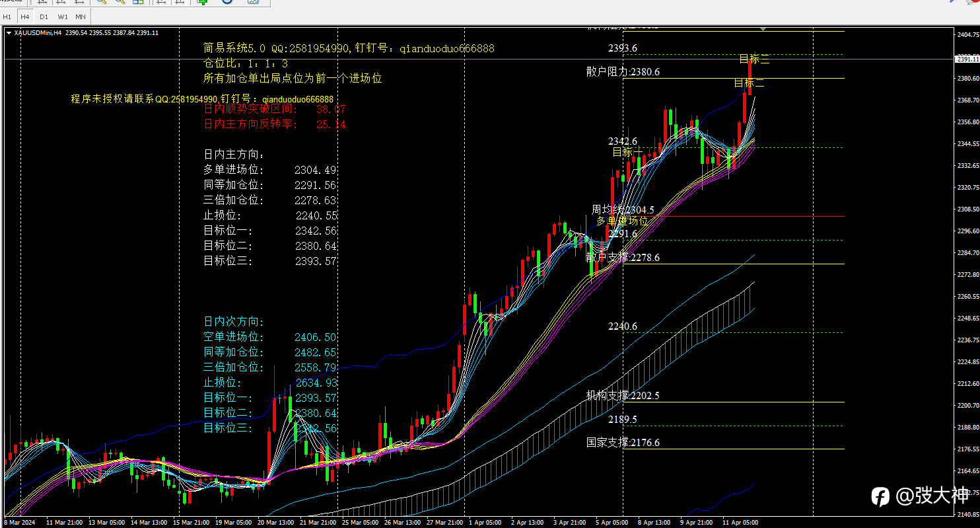Viewport: 980px width, 528px height.
Task: Click the 2189.5 level label
Action: (623, 420)
